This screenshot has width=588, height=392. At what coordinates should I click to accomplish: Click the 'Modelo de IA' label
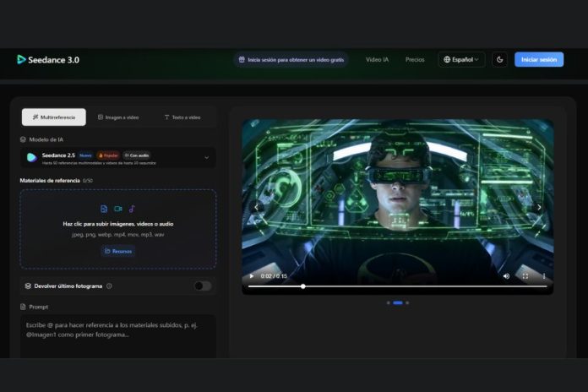coord(46,139)
